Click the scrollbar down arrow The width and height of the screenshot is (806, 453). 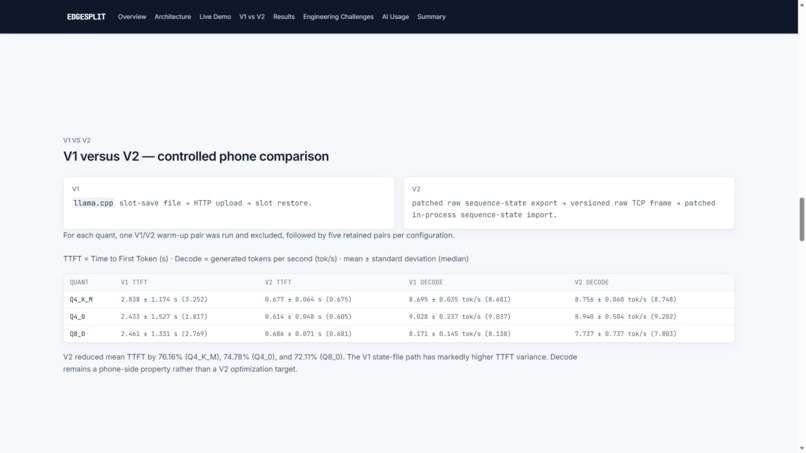(x=801, y=449)
